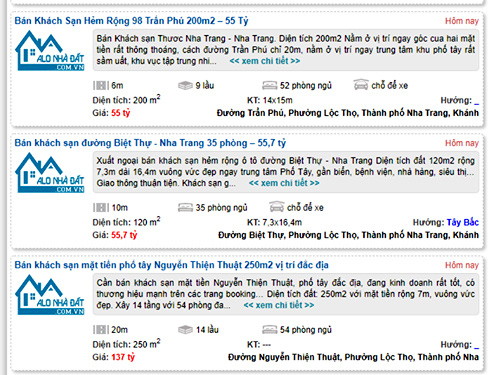
Task: Click the bed icon beside 52 phòng ngủ
Action: click(269, 86)
